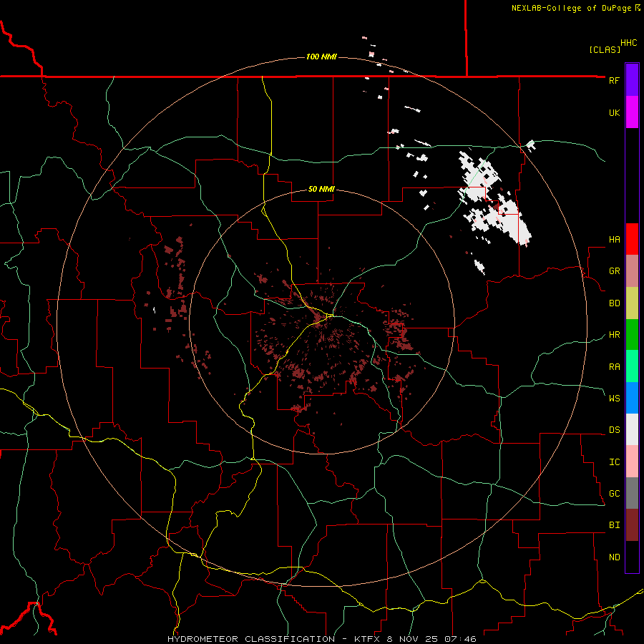Click the [CLAS] units label
This screenshot has height=644, width=644.
605,49
